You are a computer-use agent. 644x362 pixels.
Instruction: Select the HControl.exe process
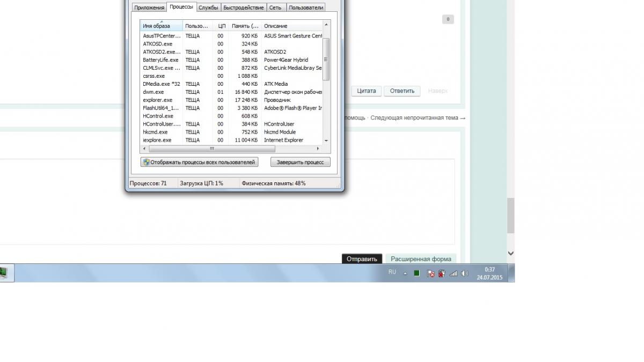pos(231,116)
